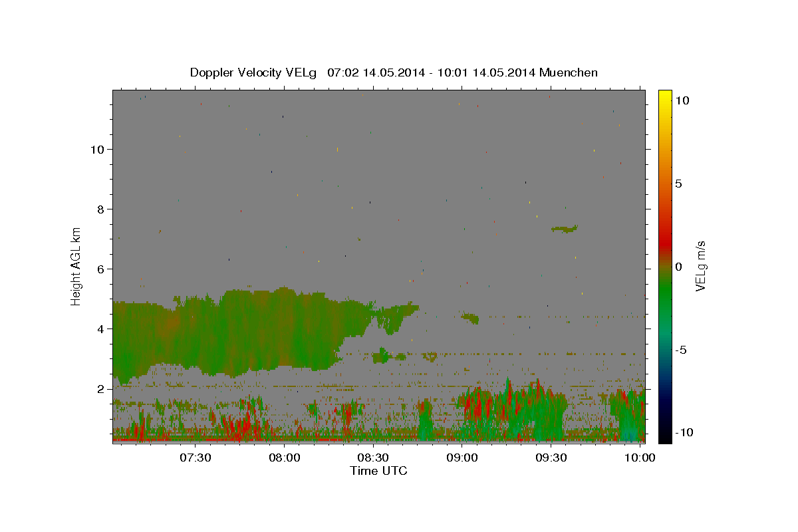This screenshot has height=532, width=798.
Task: Click the 08:30 time tick label
Action: coord(374,458)
